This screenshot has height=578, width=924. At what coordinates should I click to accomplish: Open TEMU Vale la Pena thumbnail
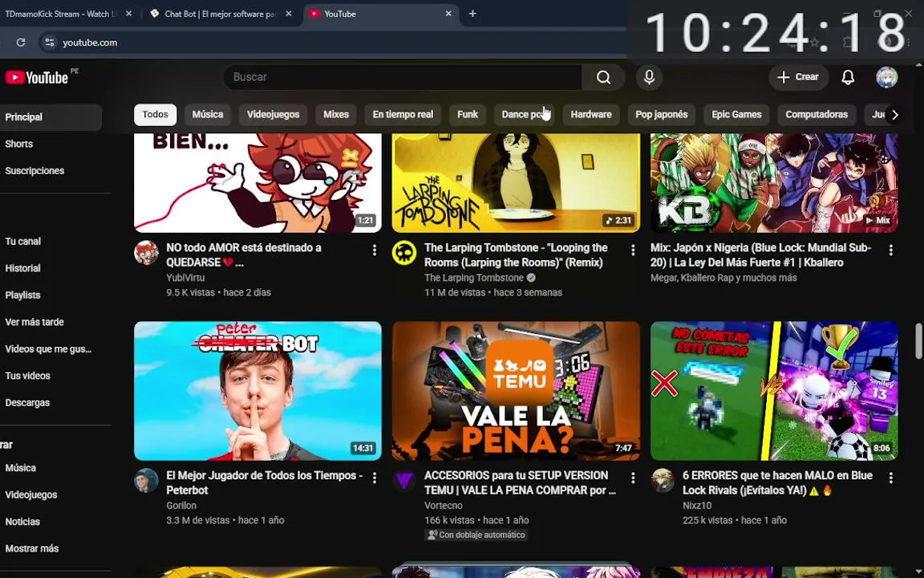516,390
